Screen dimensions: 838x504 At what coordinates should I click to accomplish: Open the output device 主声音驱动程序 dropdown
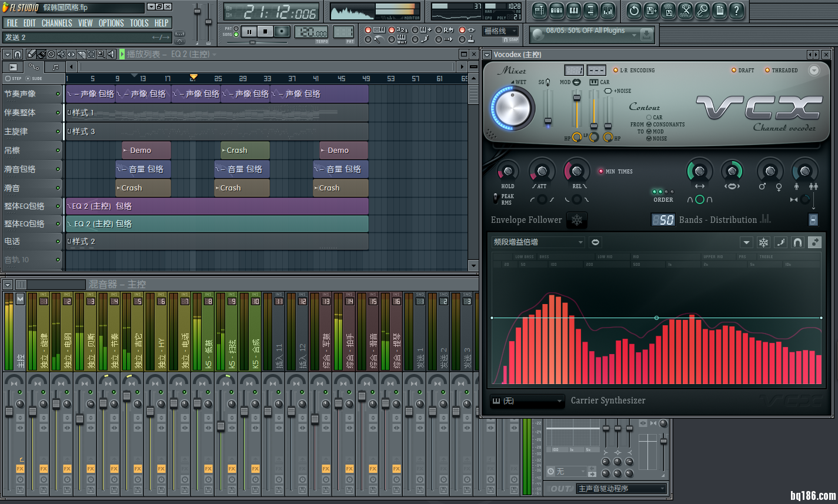622,488
